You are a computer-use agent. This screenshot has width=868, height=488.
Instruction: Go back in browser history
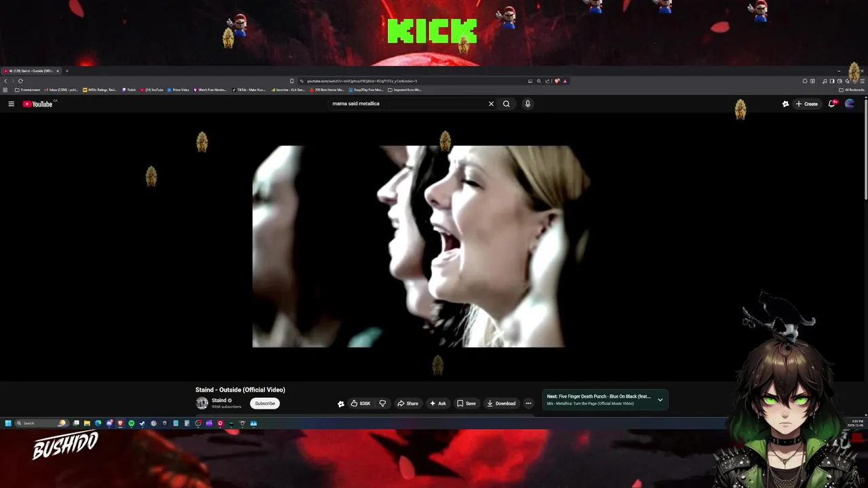pyautogui.click(x=5, y=81)
